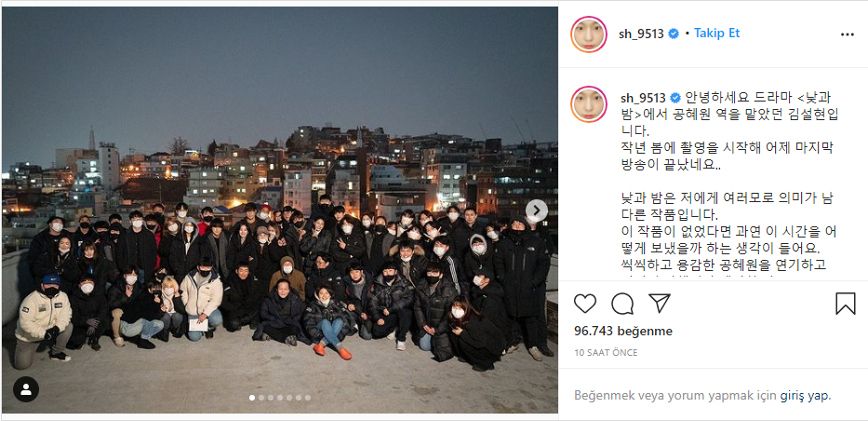The height and width of the screenshot is (421, 868).
Task: Jump to the second carousel dot
Action: pos(261,397)
